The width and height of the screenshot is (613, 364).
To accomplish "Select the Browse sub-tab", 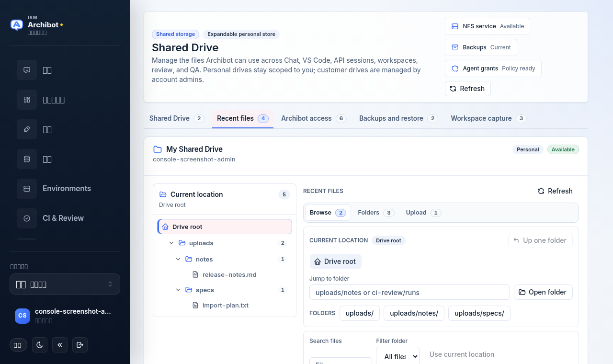I will [x=328, y=213].
